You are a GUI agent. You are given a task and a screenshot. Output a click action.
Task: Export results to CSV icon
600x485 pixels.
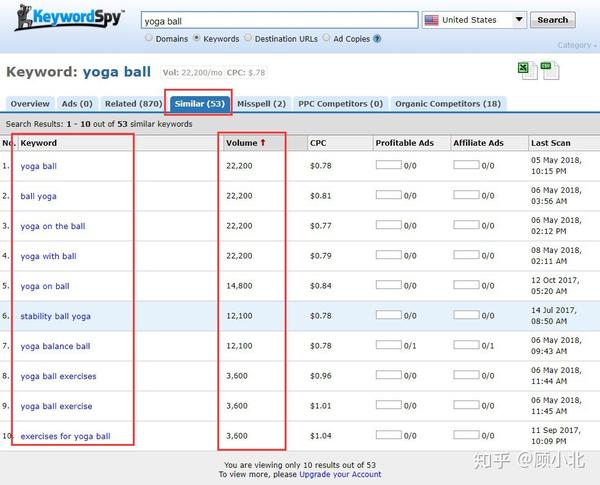(x=550, y=70)
